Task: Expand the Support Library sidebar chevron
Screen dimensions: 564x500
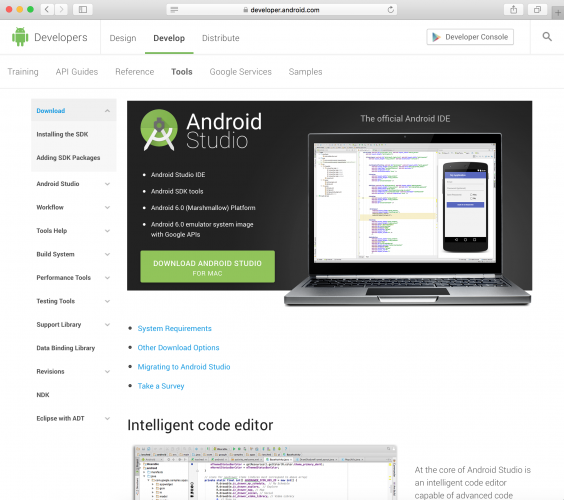Action: click(107, 324)
